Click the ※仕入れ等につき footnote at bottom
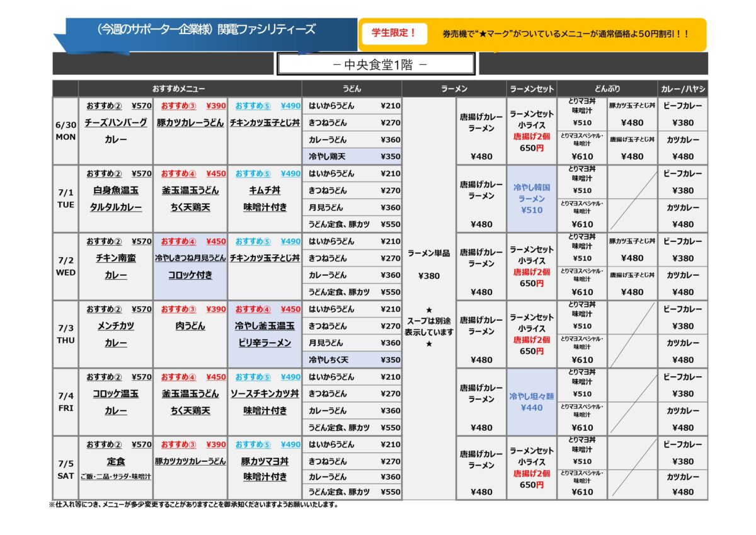756x535 pixels. (193, 505)
